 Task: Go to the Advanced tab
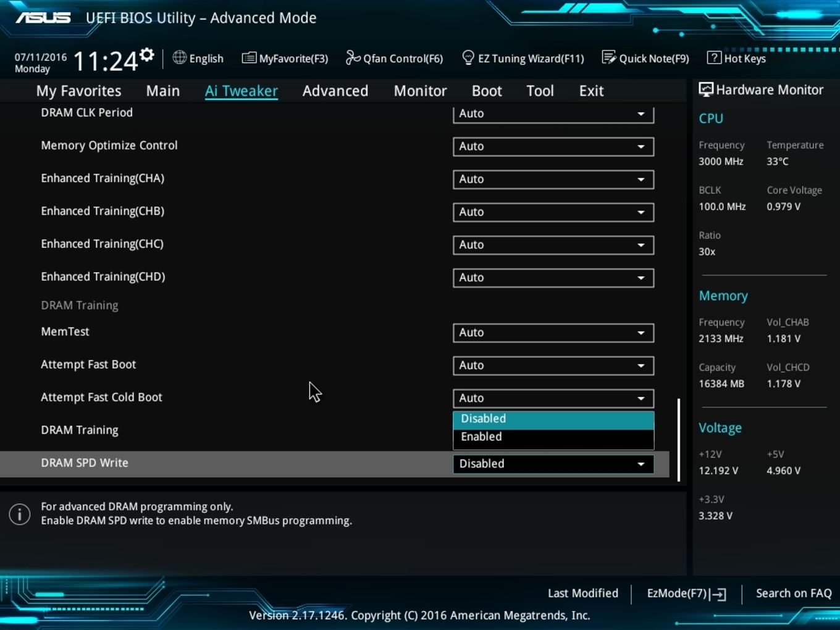(335, 91)
